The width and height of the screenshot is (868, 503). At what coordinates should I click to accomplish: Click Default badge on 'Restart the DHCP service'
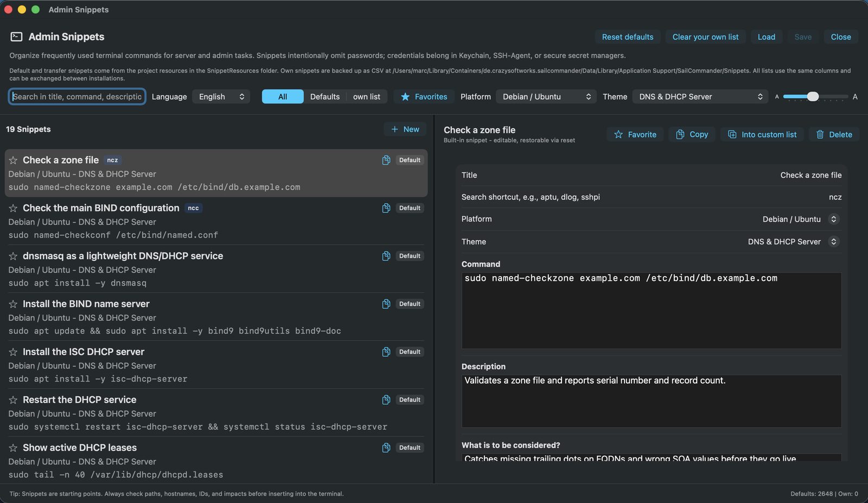coord(410,400)
